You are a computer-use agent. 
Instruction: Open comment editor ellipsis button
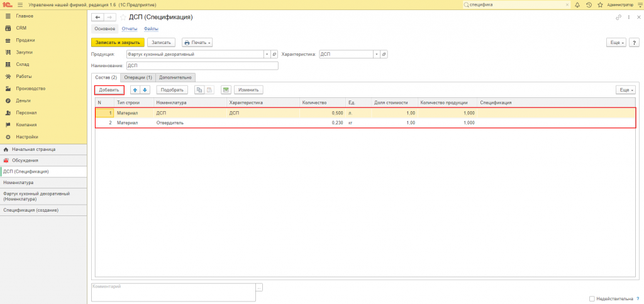click(x=258, y=288)
